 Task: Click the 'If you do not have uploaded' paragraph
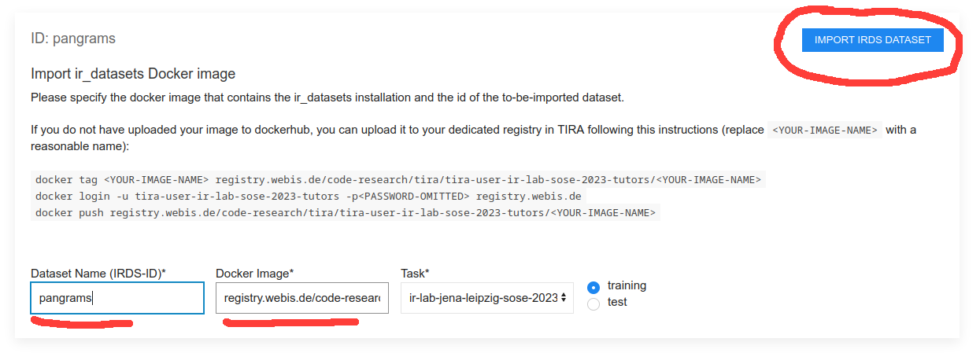[x=473, y=138]
